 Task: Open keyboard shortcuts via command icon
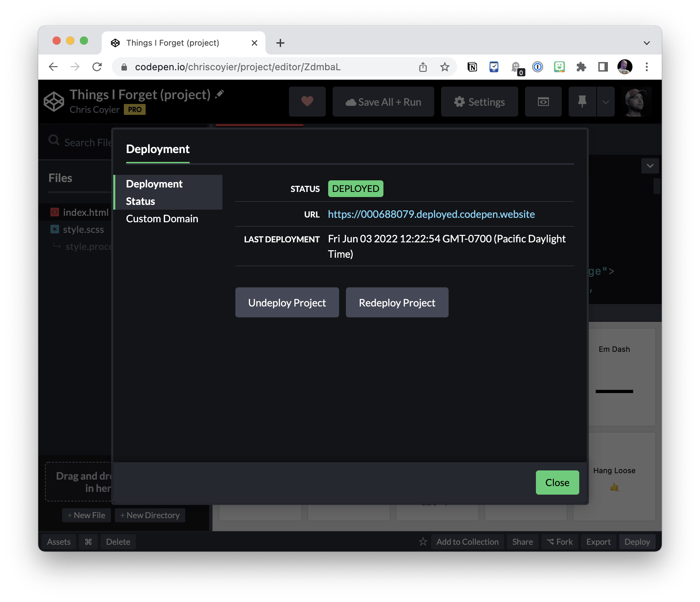pyautogui.click(x=88, y=541)
